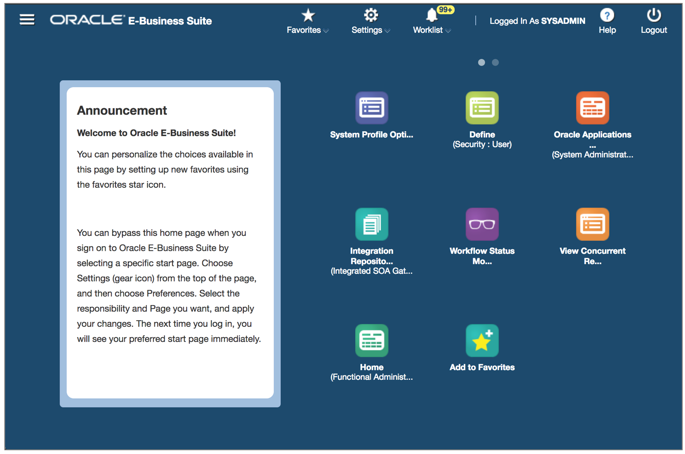The height and width of the screenshot is (454, 685).
Task: Expand the Settings dropdown arrow
Action: pyautogui.click(x=389, y=31)
